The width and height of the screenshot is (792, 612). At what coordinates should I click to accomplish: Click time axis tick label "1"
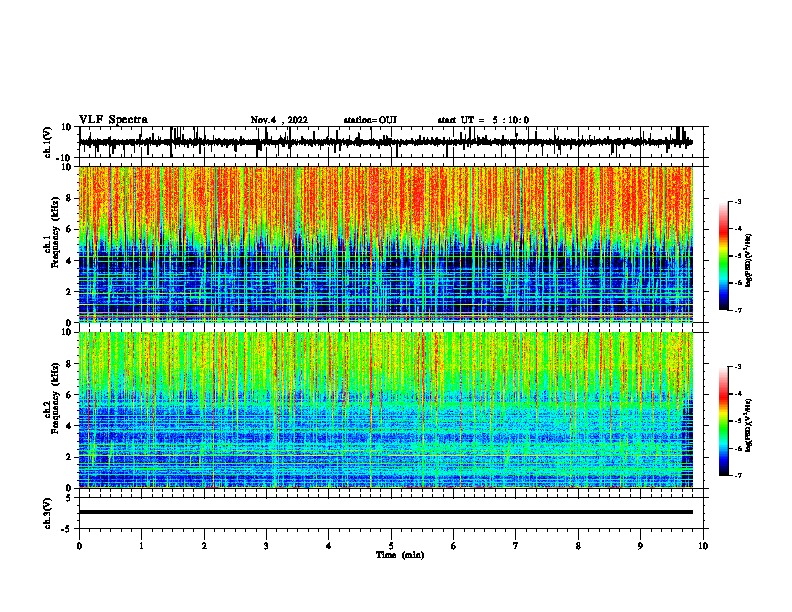click(141, 546)
